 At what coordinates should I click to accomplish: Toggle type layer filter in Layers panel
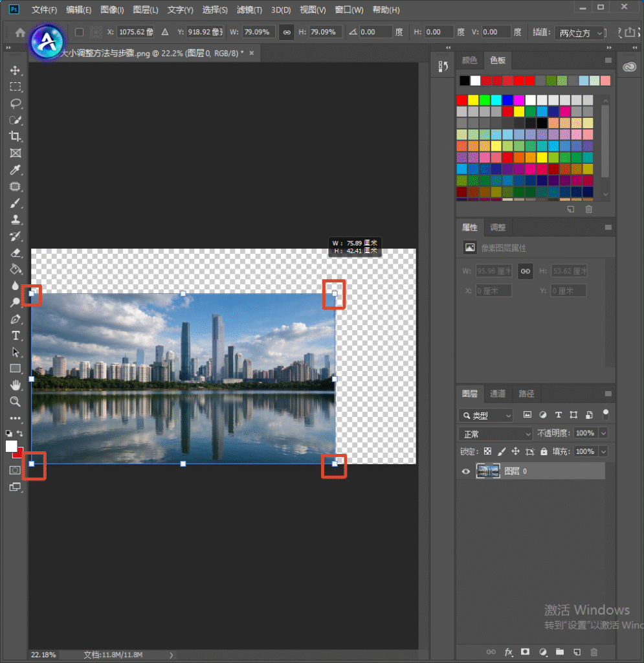558,415
